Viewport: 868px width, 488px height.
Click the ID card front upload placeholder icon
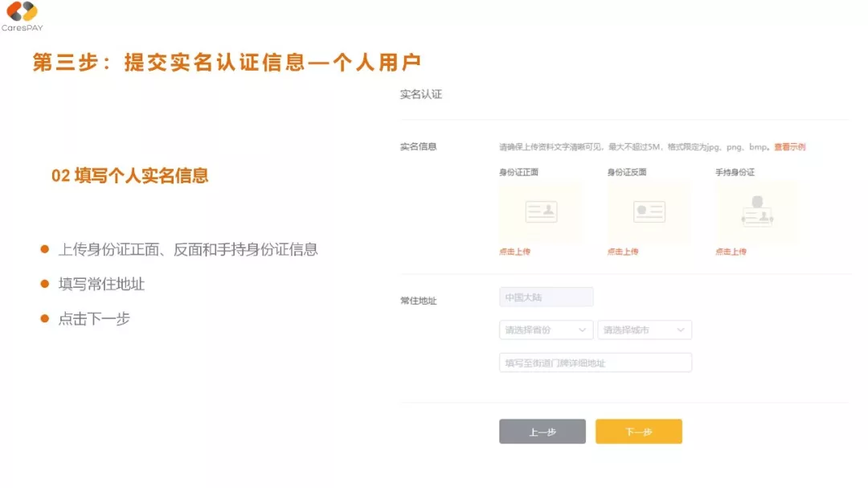click(540, 211)
